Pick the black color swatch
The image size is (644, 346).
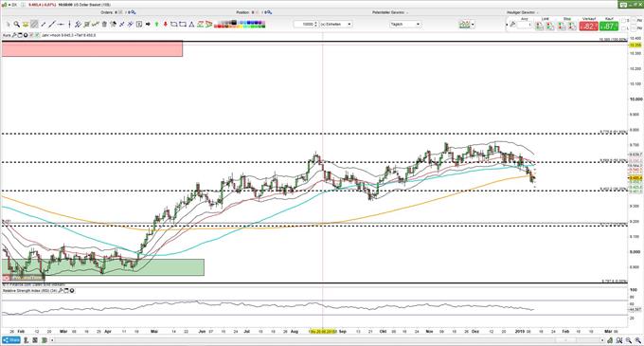(x=233, y=22)
